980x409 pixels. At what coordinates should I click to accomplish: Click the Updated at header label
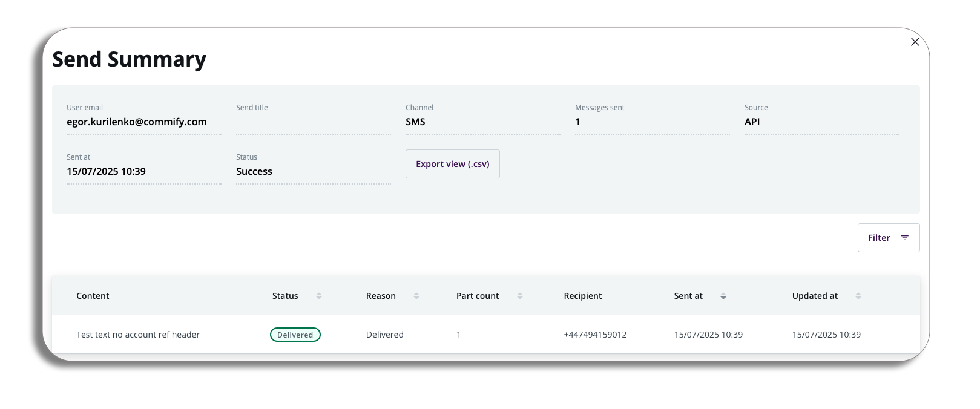point(815,296)
